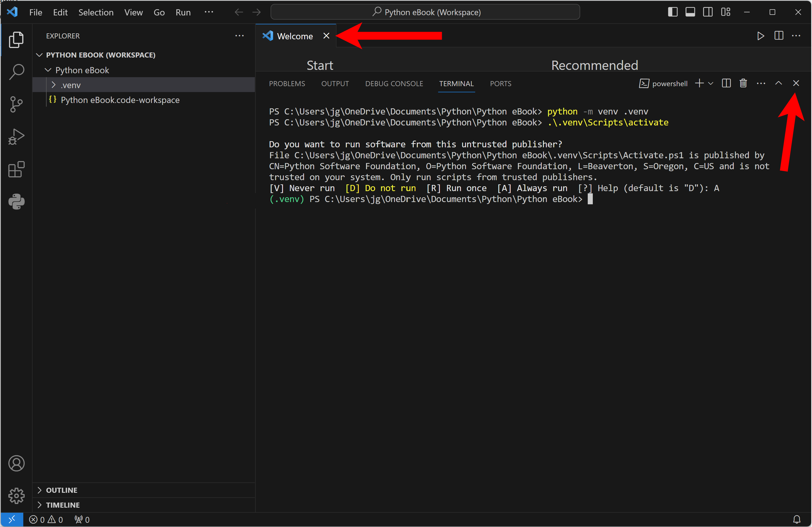Open the notifications bell
The height and width of the screenshot is (527, 812).
click(797, 519)
